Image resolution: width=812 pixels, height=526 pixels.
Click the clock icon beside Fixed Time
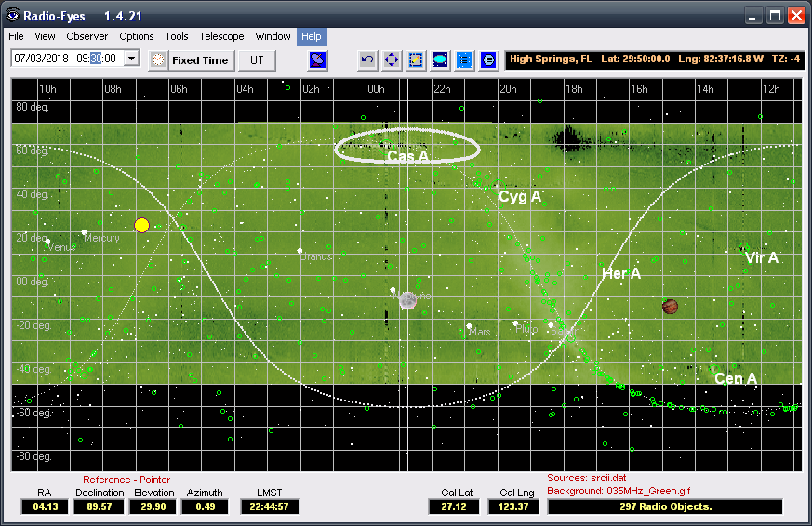pyautogui.click(x=157, y=59)
